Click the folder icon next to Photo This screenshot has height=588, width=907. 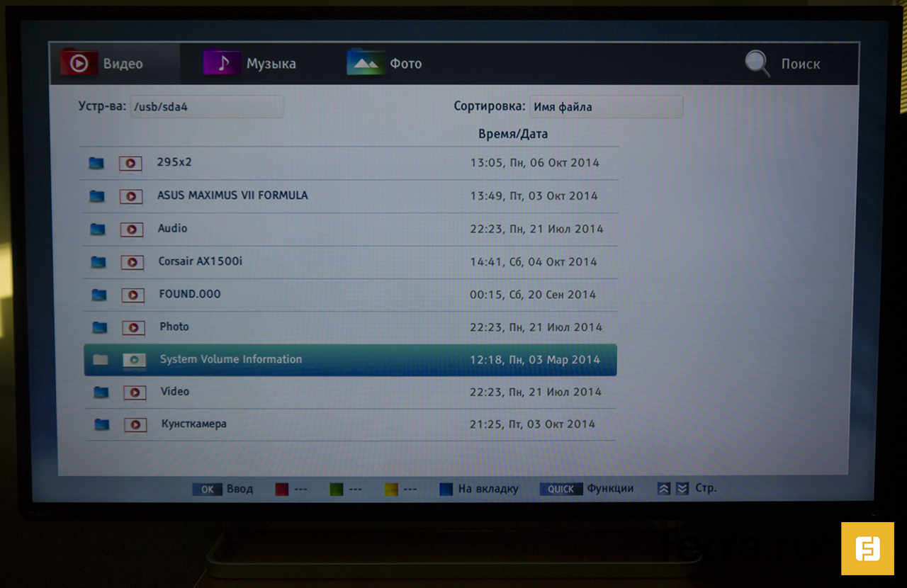pos(100,328)
